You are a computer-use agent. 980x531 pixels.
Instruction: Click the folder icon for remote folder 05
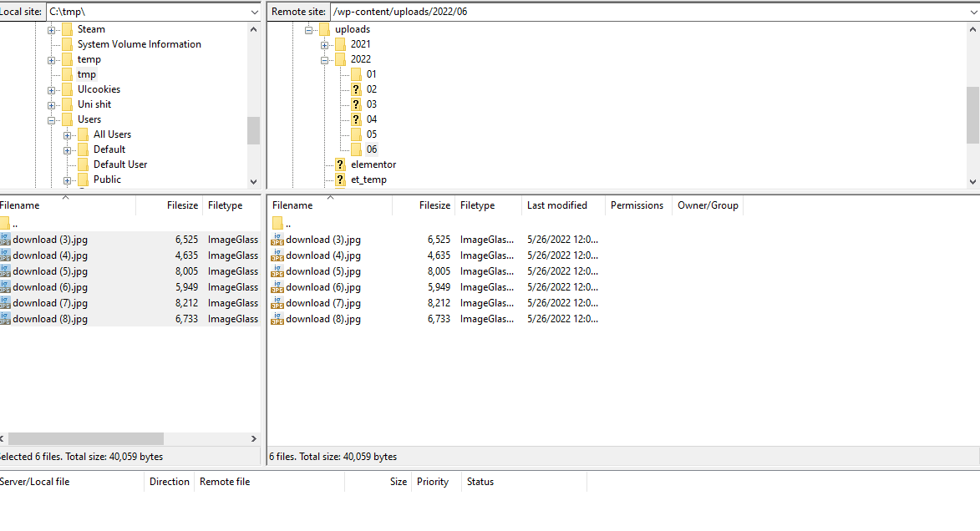[356, 134]
